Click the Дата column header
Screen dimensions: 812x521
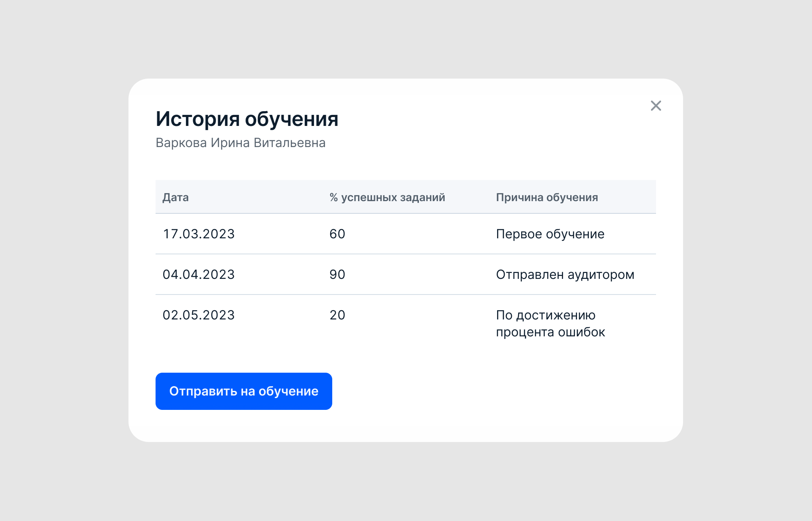point(175,197)
